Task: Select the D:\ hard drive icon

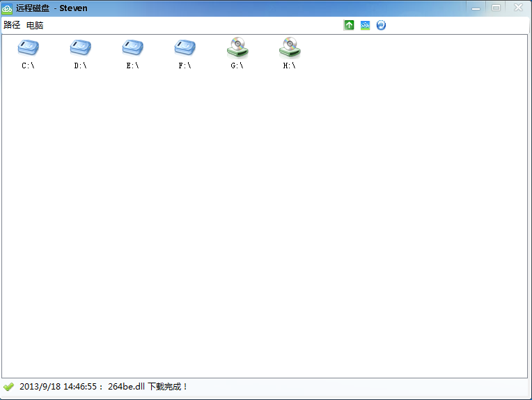Action: 80,47
